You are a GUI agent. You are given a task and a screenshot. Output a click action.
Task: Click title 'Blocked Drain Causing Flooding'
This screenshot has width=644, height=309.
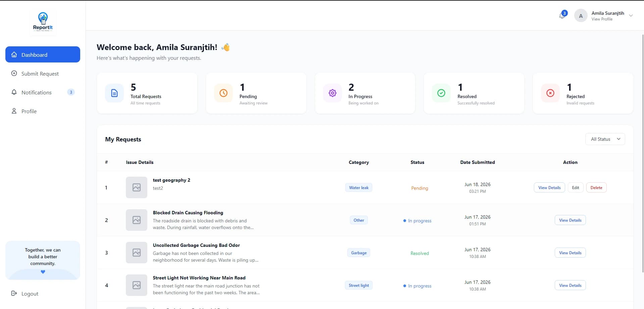(x=188, y=213)
